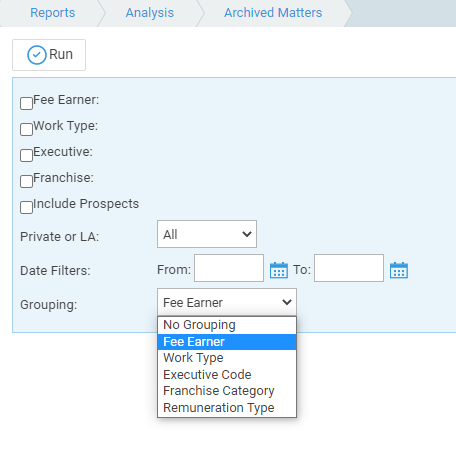The width and height of the screenshot is (456, 461).
Task: Choose Remuneration Type grouping option
Action: (227, 407)
